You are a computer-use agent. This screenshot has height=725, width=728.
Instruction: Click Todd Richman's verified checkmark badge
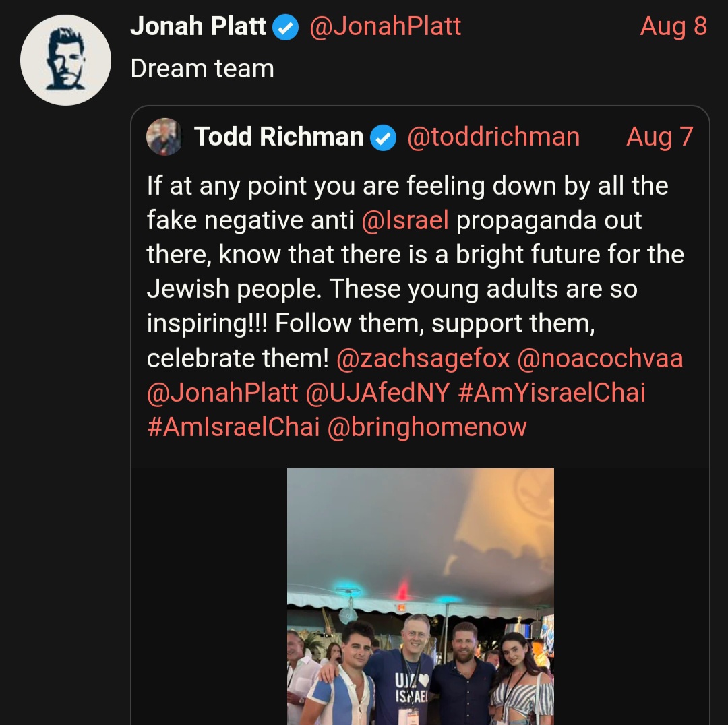(383, 138)
